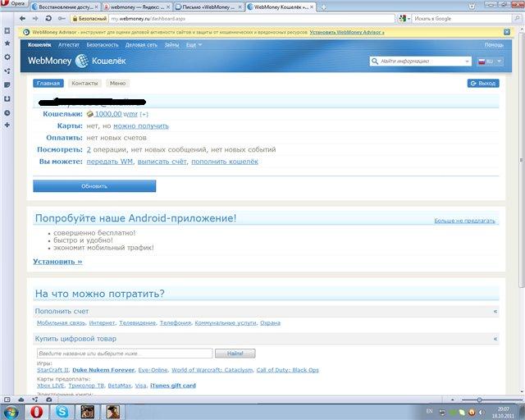Click the Обновить button
The height and width of the screenshot is (420, 525).
click(94, 186)
